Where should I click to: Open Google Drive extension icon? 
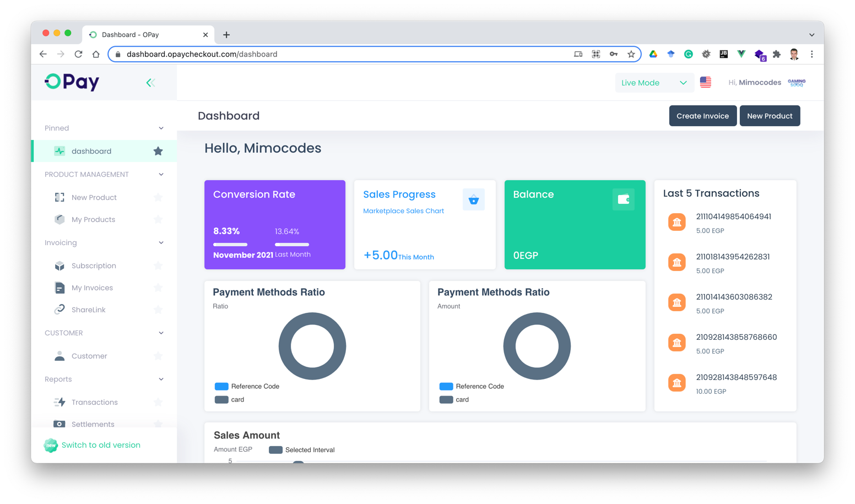click(x=653, y=54)
